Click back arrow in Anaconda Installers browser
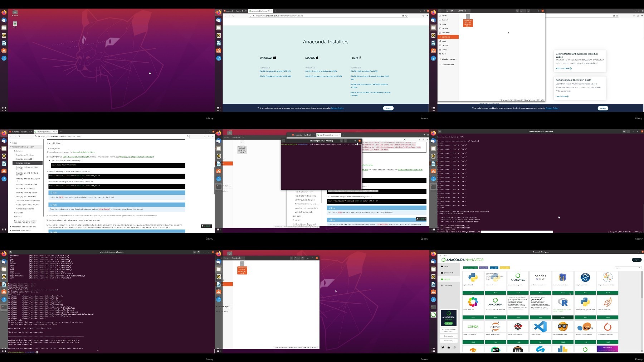This screenshot has height=362, width=644. click(x=225, y=16)
